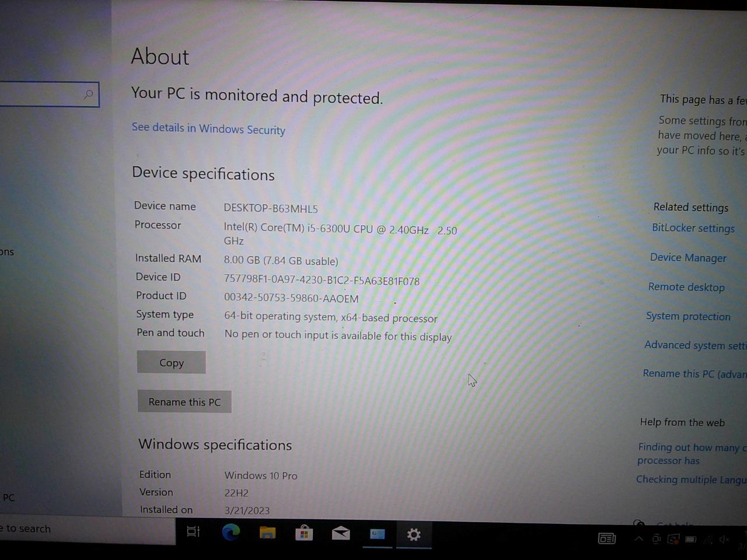This screenshot has width=747, height=560.
Task: Open File Explorer from the taskbar
Action: (x=267, y=532)
